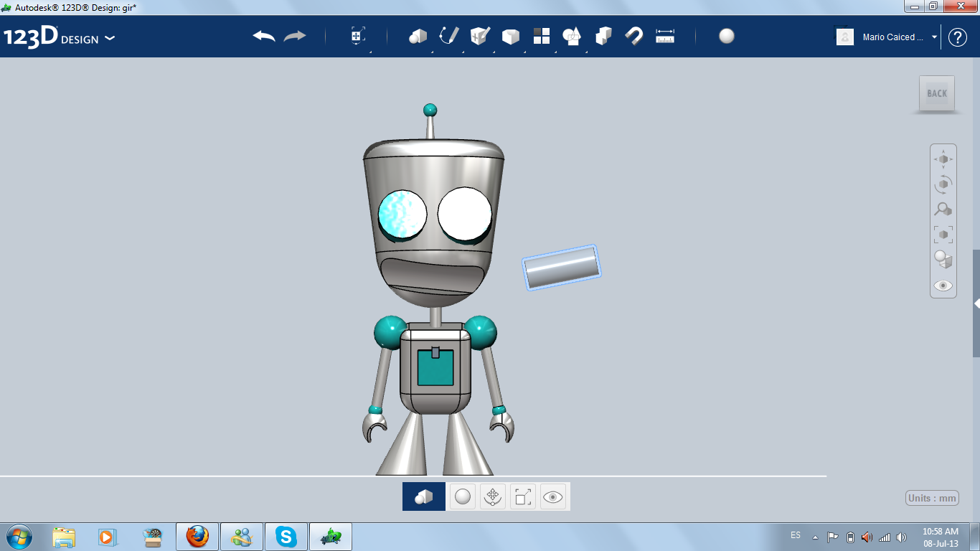
Task: Click the primitives icon in bottom context toolbar
Action: 424,496
